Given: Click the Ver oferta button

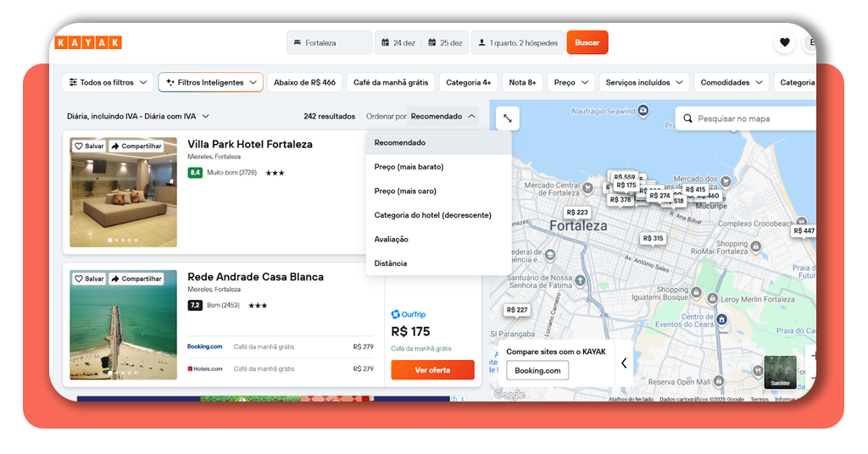Looking at the screenshot, I should 432,370.
